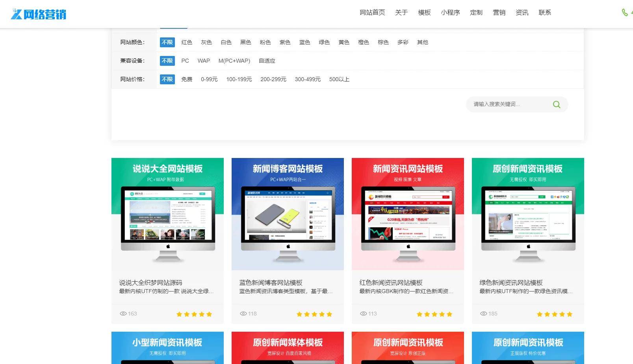
Task: Open the 资讯 navigation item
Action: tap(522, 13)
